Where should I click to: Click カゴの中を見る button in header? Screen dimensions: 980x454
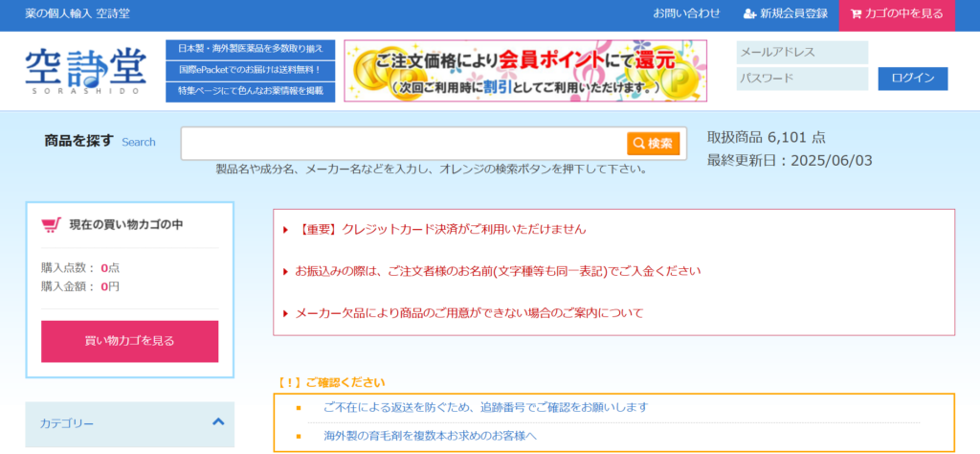pyautogui.click(x=897, y=15)
